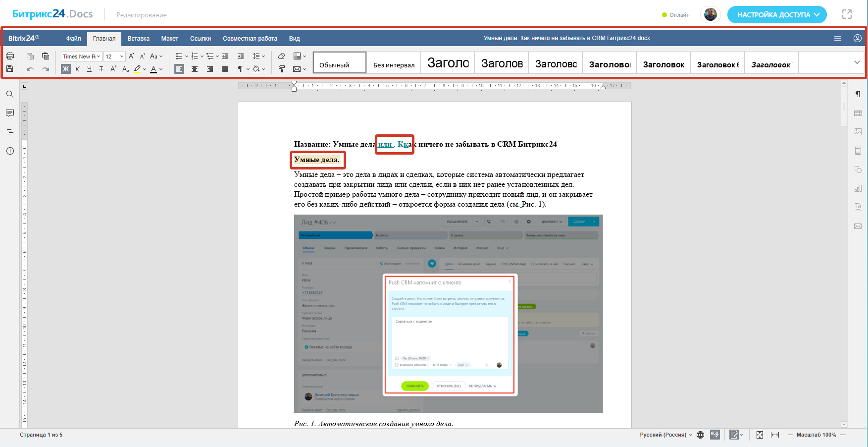
Task: Switch to the Ссылки tab
Action: click(x=201, y=38)
